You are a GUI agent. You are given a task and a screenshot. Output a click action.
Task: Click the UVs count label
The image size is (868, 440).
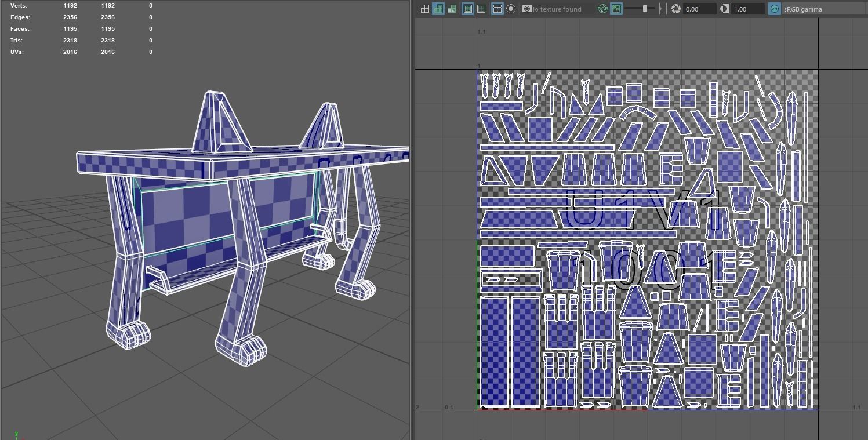click(x=17, y=52)
